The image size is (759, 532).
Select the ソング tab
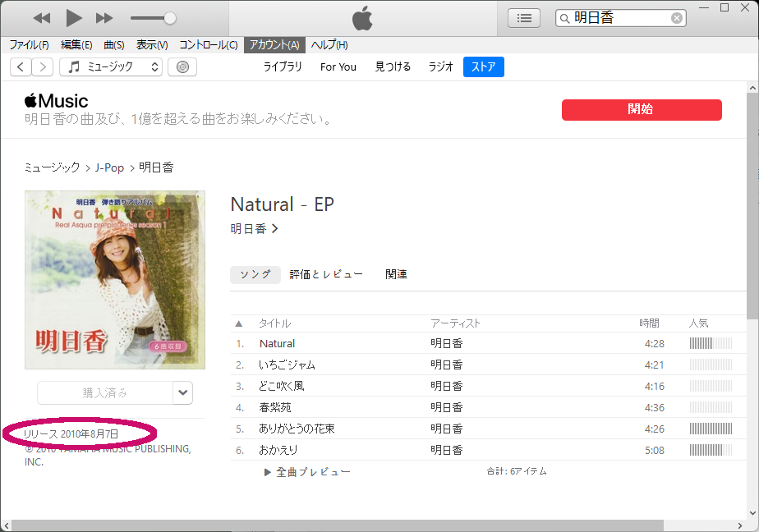255,274
